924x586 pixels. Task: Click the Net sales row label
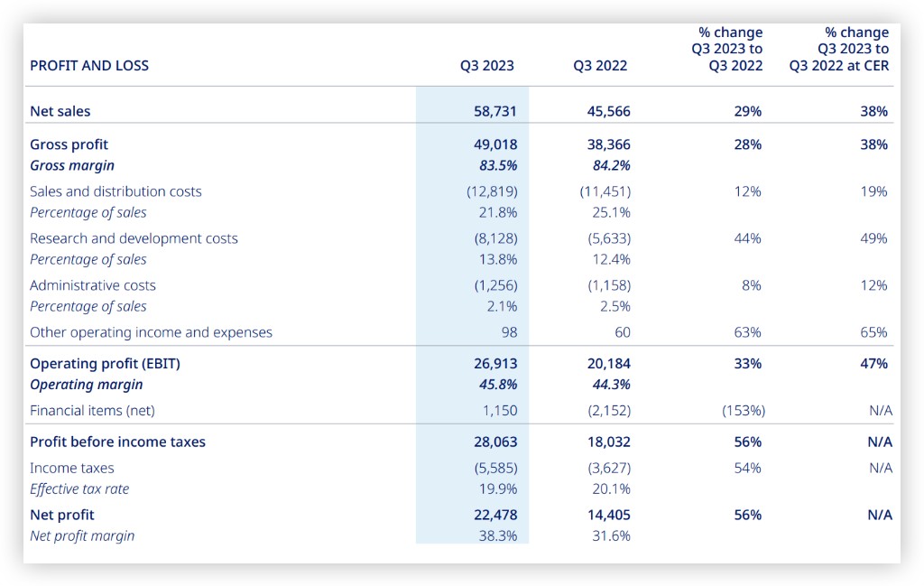(x=60, y=112)
